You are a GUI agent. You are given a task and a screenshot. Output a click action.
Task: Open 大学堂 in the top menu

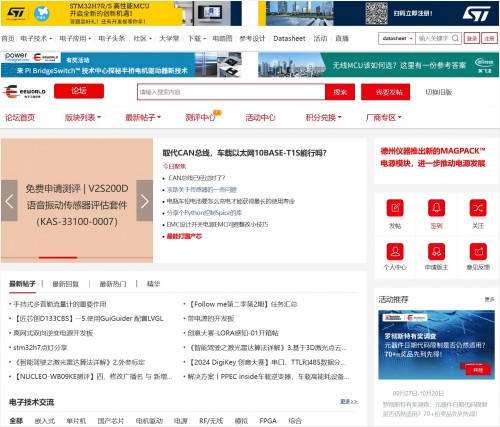pyautogui.click(x=169, y=38)
